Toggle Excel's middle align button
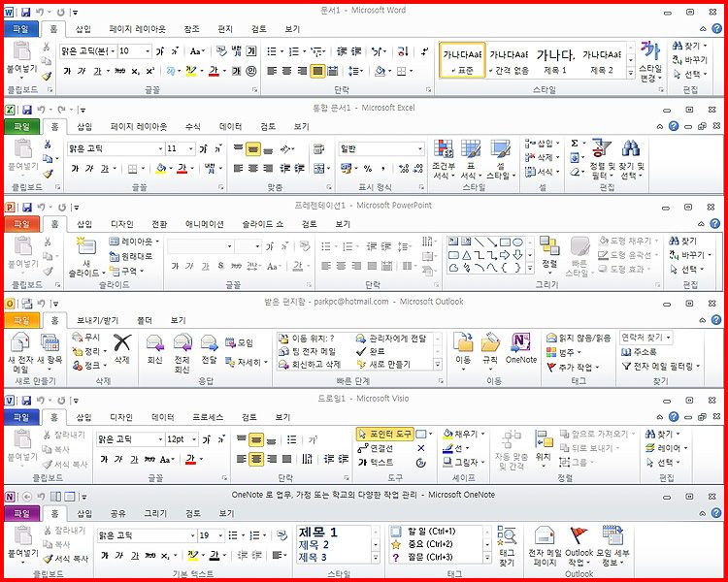The width and height of the screenshot is (728, 582). click(253, 149)
